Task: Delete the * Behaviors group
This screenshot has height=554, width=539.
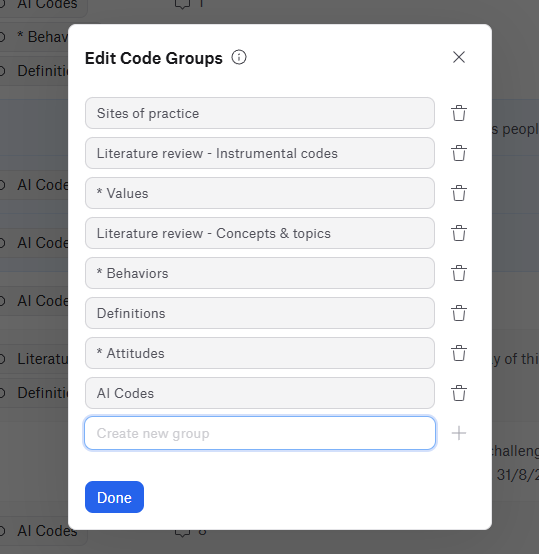Action: coord(459,273)
